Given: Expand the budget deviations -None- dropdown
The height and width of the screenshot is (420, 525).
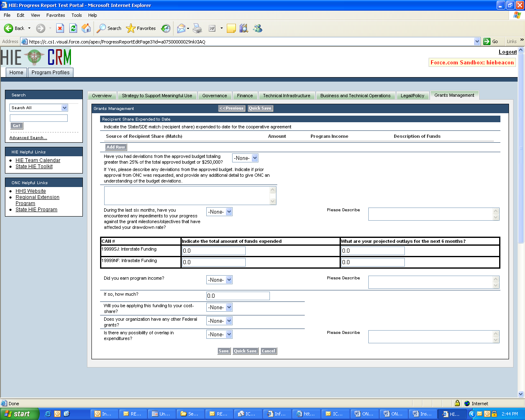Looking at the screenshot, I should 245,158.
